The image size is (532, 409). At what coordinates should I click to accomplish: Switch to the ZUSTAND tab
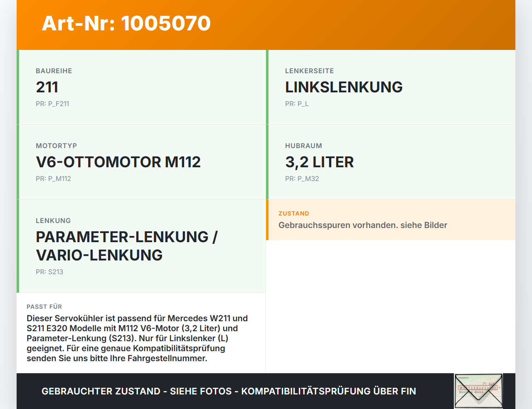click(293, 213)
